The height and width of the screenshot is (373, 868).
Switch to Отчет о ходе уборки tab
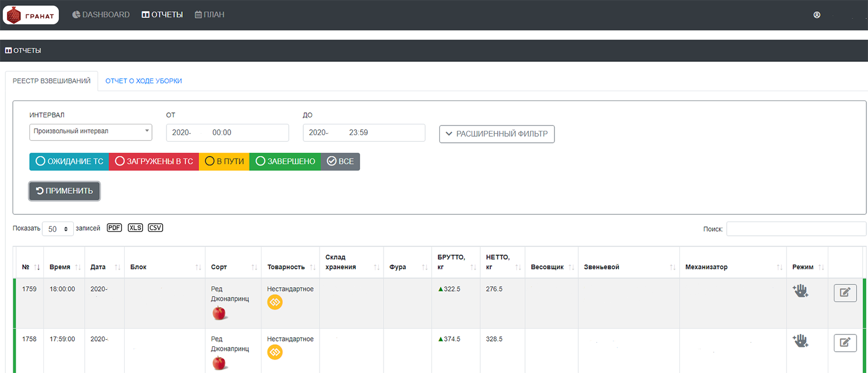143,81
